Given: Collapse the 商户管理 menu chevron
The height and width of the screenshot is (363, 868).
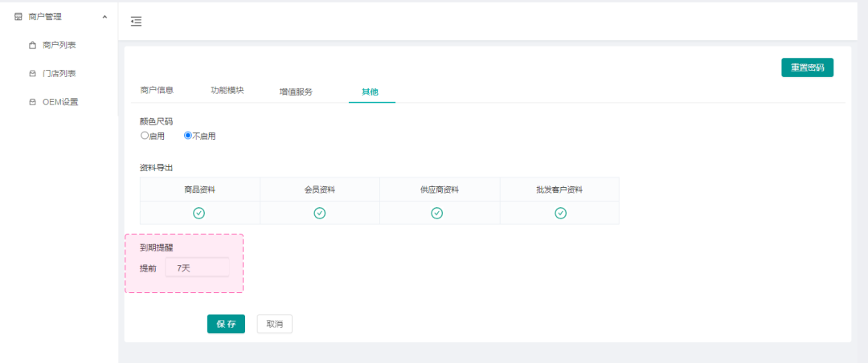Looking at the screenshot, I should [104, 16].
